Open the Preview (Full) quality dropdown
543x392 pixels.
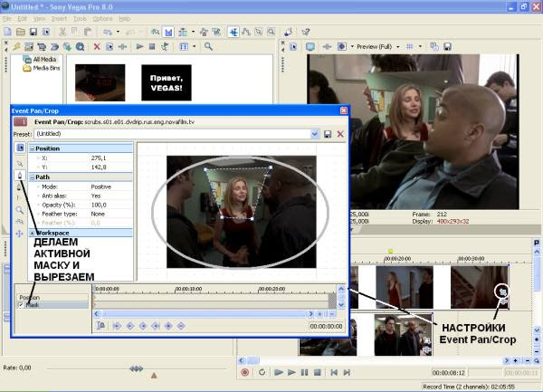click(397, 47)
